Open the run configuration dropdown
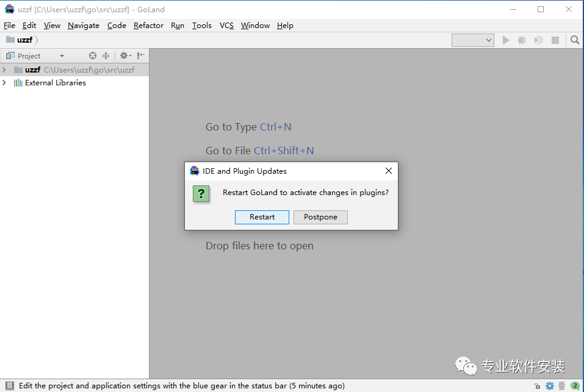584x392 pixels. 473,40
